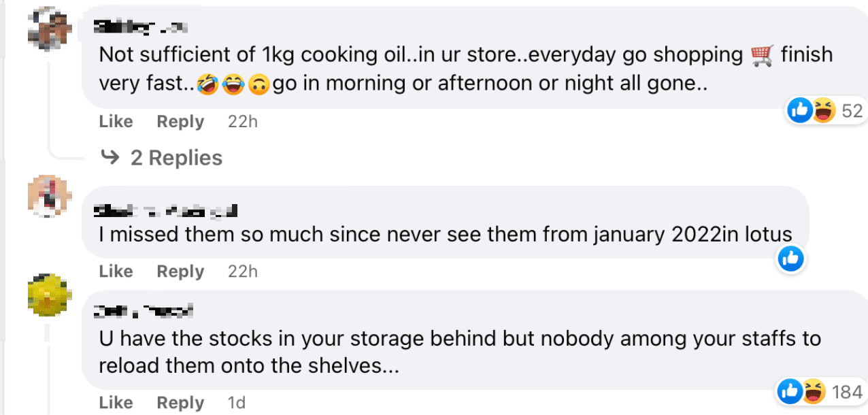This screenshot has width=868, height=415.
Task: Like the comment about stocks in storage
Action: point(114,402)
